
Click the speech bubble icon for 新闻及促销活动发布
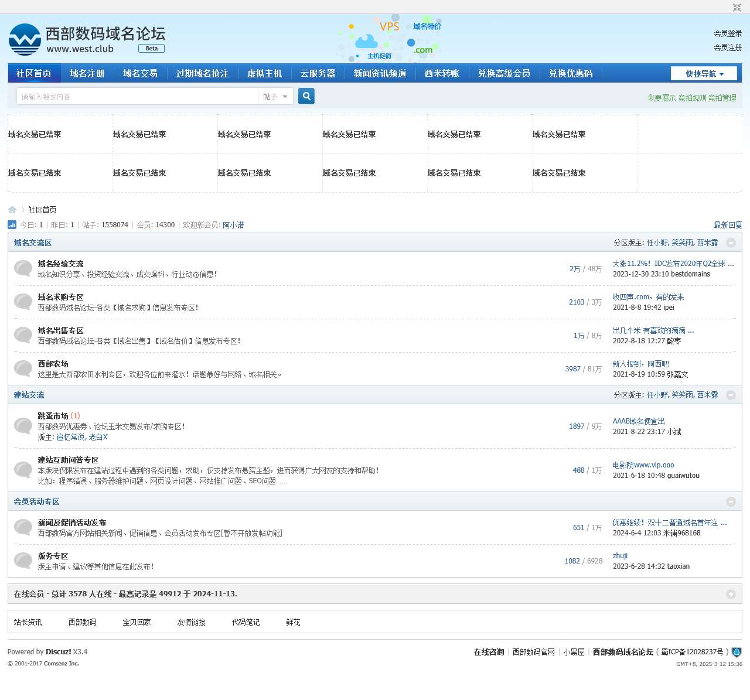pos(23,527)
